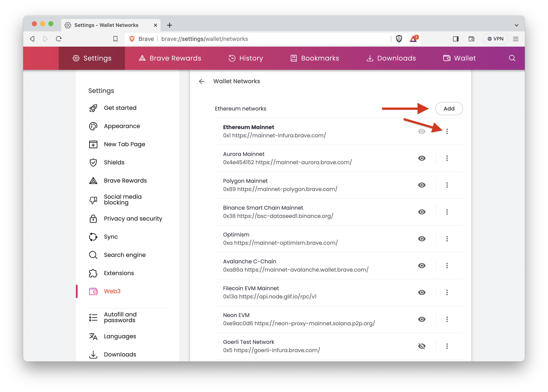The image size is (548, 392).
Task: Open more options for Optimism
Action: [x=447, y=239]
